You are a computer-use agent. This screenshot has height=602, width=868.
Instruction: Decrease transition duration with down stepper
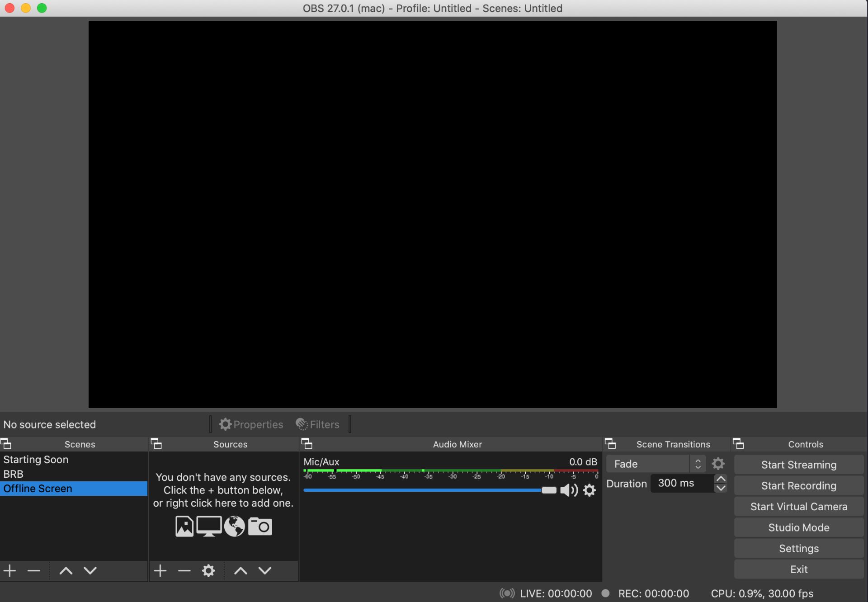point(721,488)
